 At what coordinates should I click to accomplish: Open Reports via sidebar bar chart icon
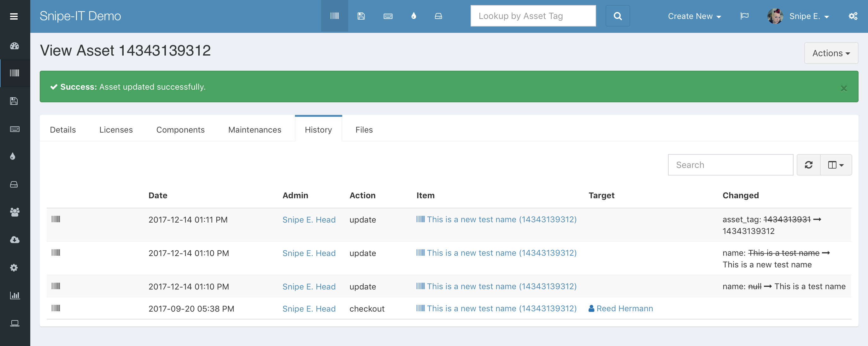click(15, 295)
